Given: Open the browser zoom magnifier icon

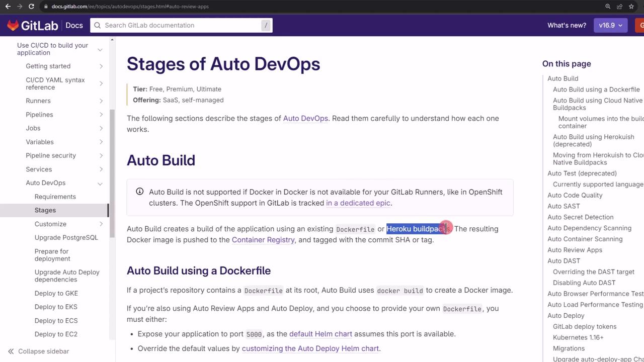Looking at the screenshot, I should pos(608,7).
